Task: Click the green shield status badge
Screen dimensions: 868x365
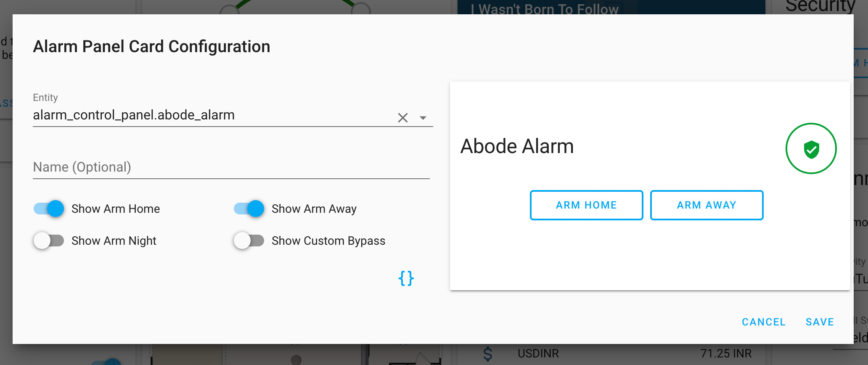Action: point(811,148)
